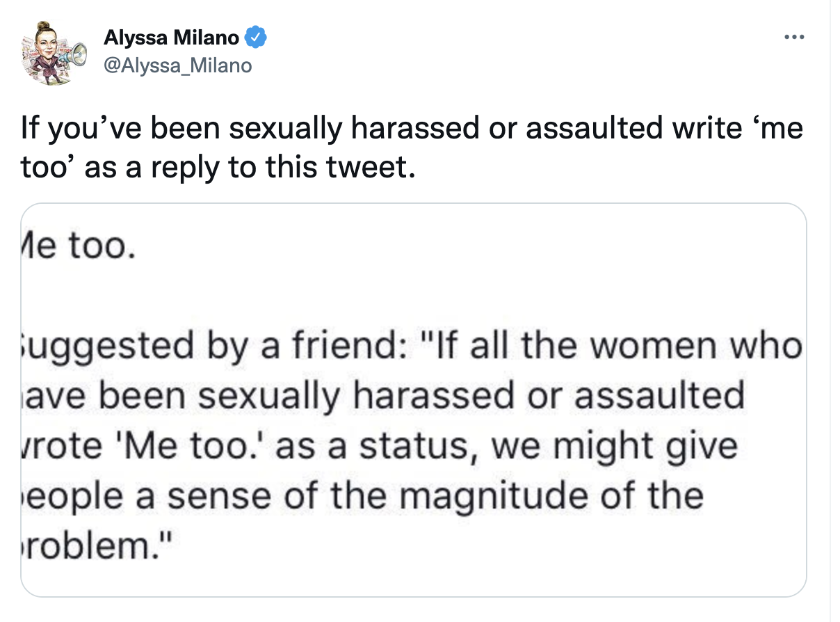Viewport: 840px width, 622px height.
Task: Open the attached image in the tweet
Action: pyautogui.click(x=414, y=400)
